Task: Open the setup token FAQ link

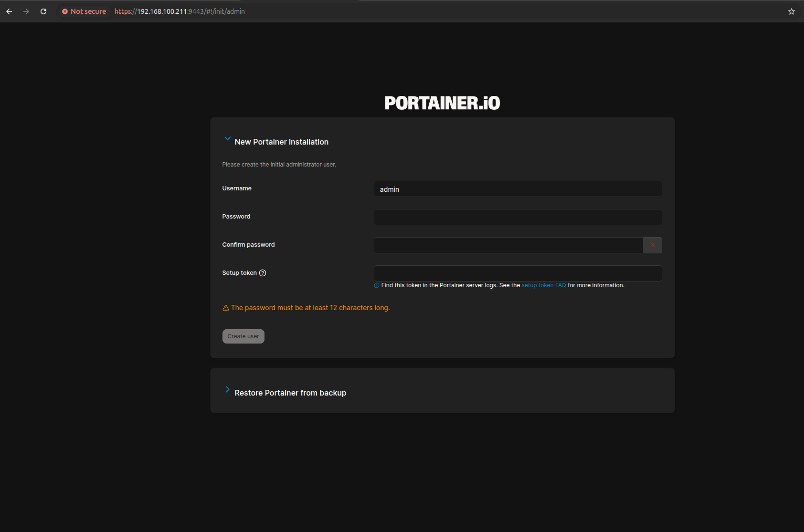Action: pos(544,285)
